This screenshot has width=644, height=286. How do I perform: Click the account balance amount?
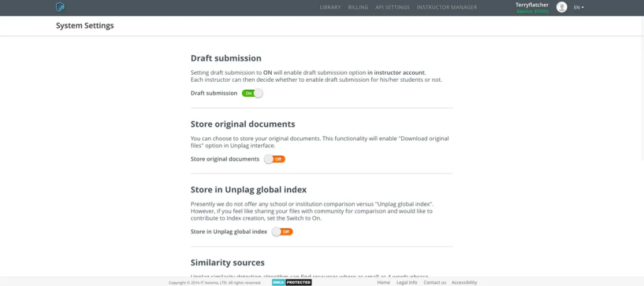click(533, 11)
